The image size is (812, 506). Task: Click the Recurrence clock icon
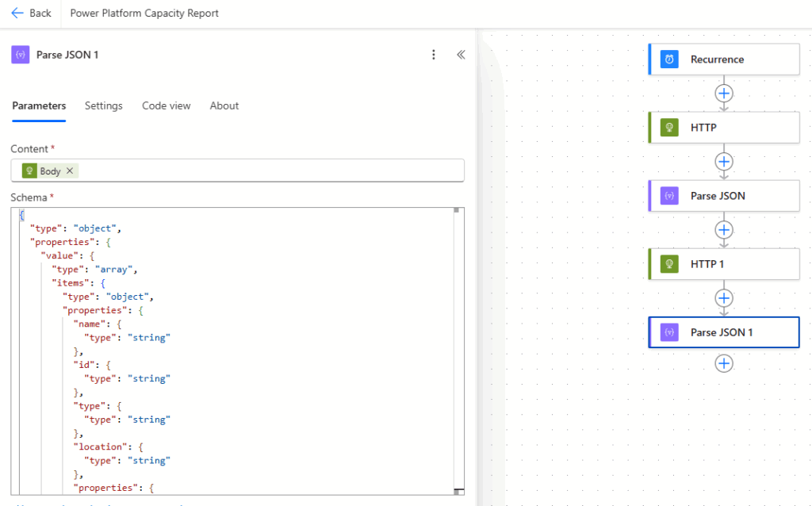670,59
